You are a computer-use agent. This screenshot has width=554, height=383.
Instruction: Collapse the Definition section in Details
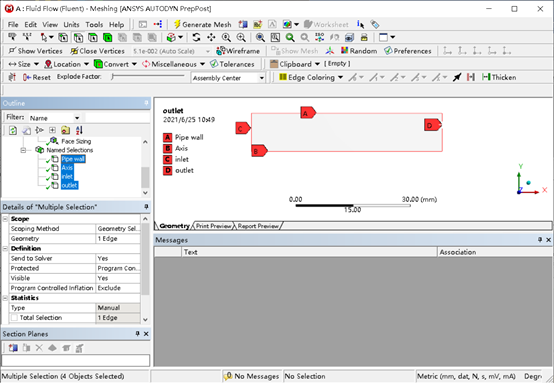click(5, 248)
